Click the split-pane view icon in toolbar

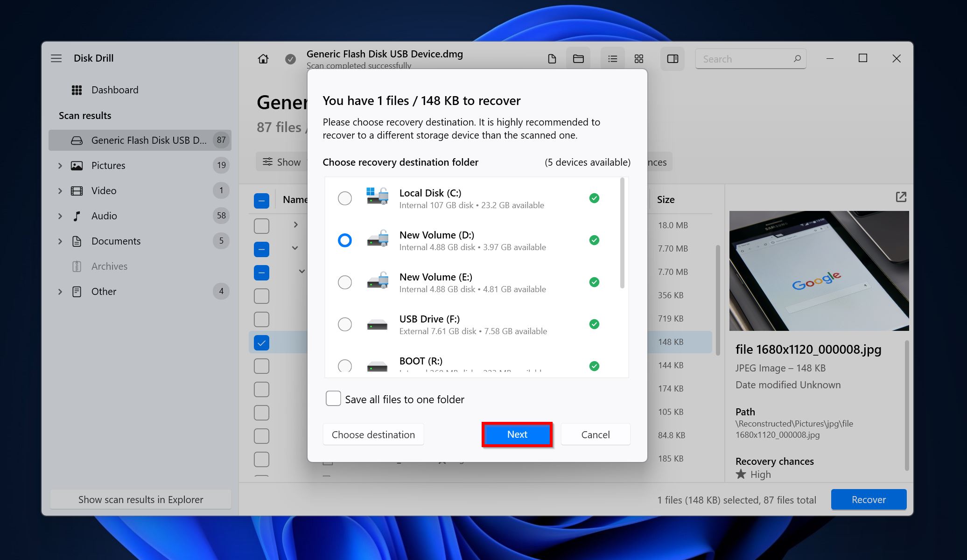pos(672,58)
